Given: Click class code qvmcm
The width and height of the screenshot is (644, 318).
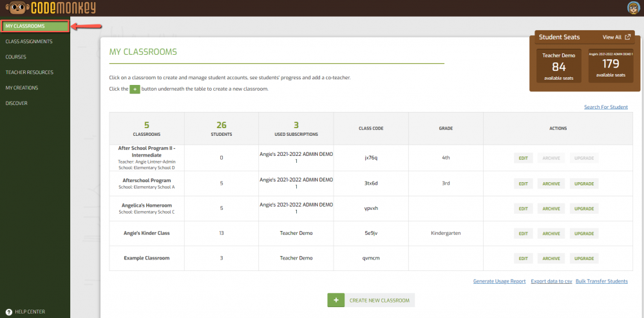Looking at the screenshot, I should tap(371, 258).
